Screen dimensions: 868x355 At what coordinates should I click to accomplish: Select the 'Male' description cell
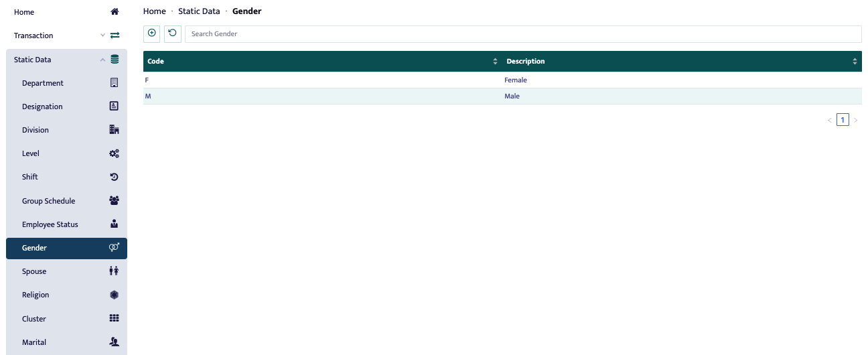682,96
